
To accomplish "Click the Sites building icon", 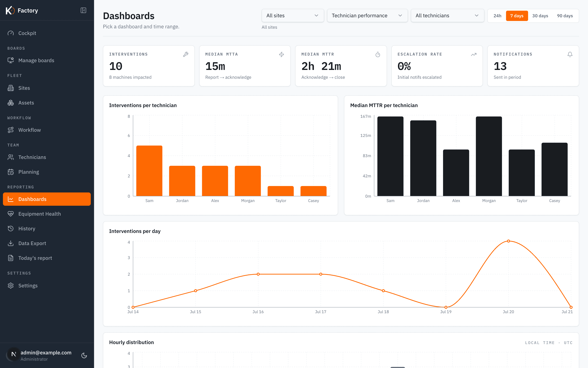I will pos(11,88).
